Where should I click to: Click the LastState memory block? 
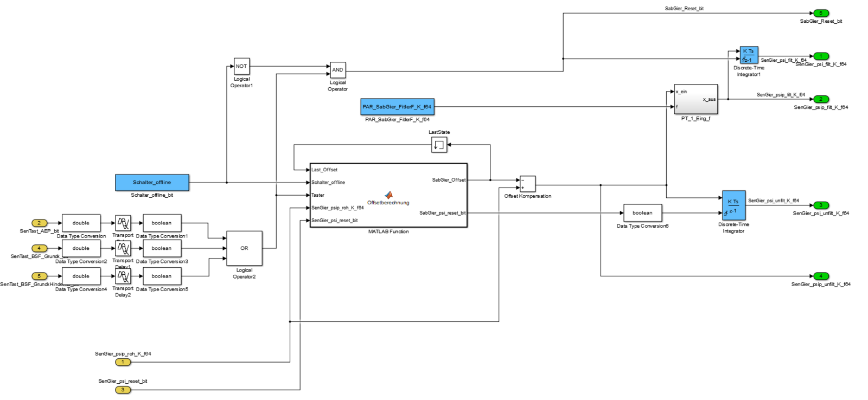pyautogui.click(x=439, y=145)
